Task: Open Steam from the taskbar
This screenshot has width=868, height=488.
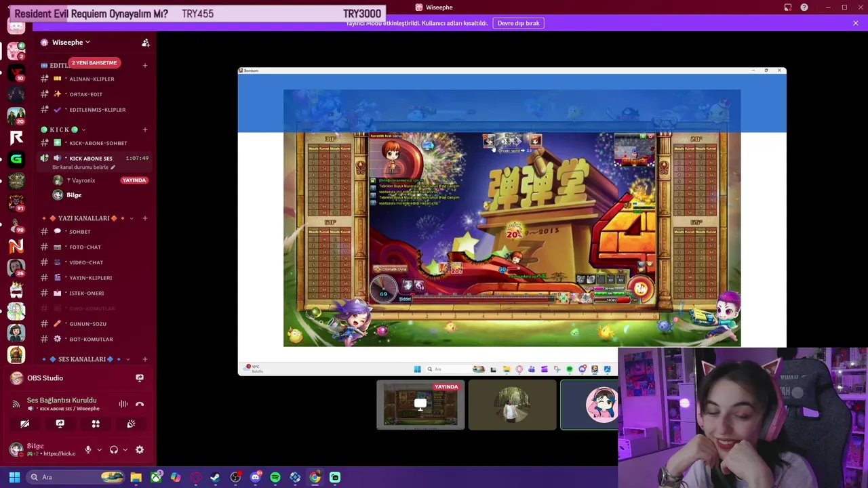Action: [216, 477]
